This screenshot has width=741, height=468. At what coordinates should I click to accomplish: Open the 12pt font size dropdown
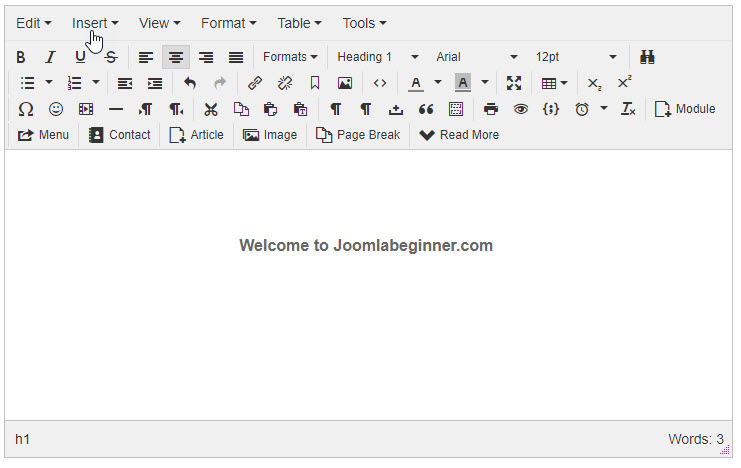pyautogui.click(x=576, y=57)
